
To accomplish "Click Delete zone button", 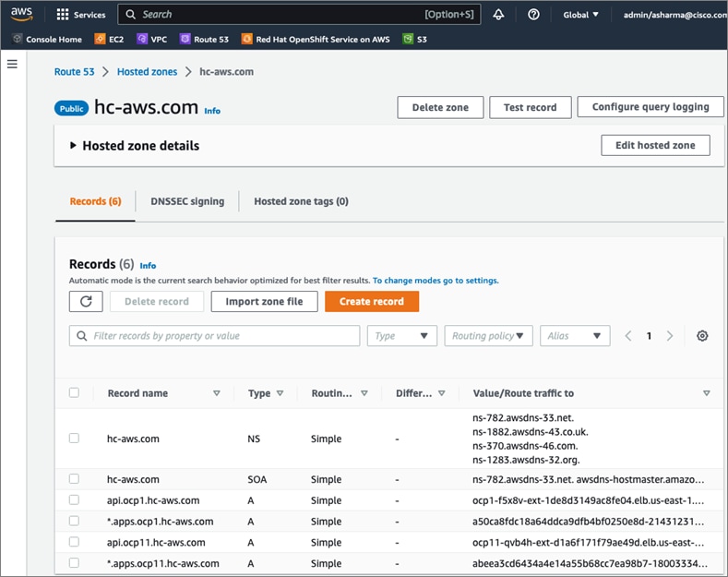I will (440, 107).
